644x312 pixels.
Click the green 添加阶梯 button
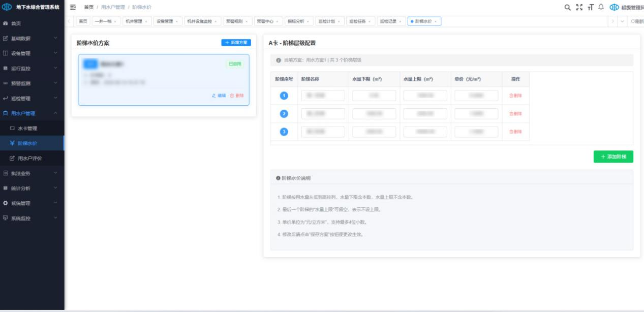(613, 157)
